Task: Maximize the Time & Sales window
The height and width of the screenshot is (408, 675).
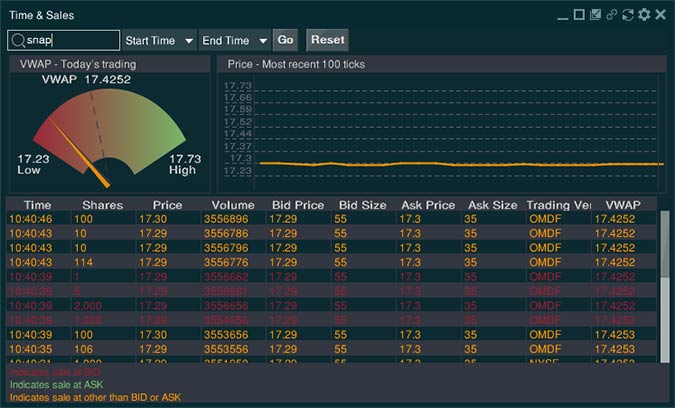Action: (x=579, y=15)
